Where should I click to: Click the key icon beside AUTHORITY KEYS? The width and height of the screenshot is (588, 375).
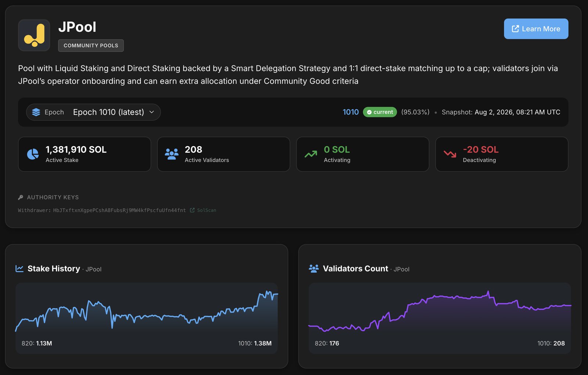click(21, 197)
